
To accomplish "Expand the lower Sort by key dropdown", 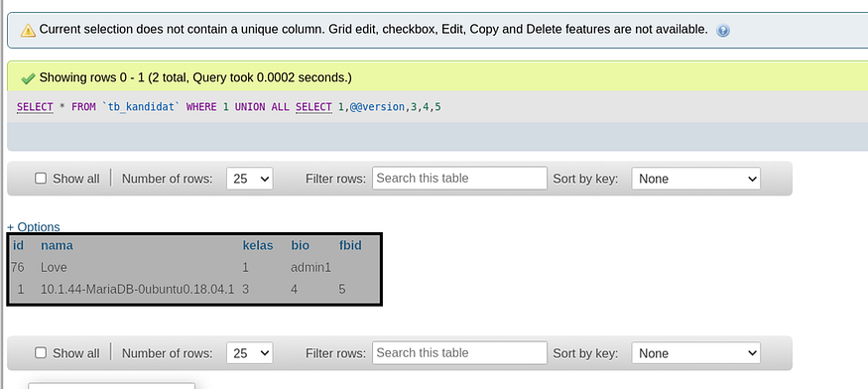I will (695, 353).
